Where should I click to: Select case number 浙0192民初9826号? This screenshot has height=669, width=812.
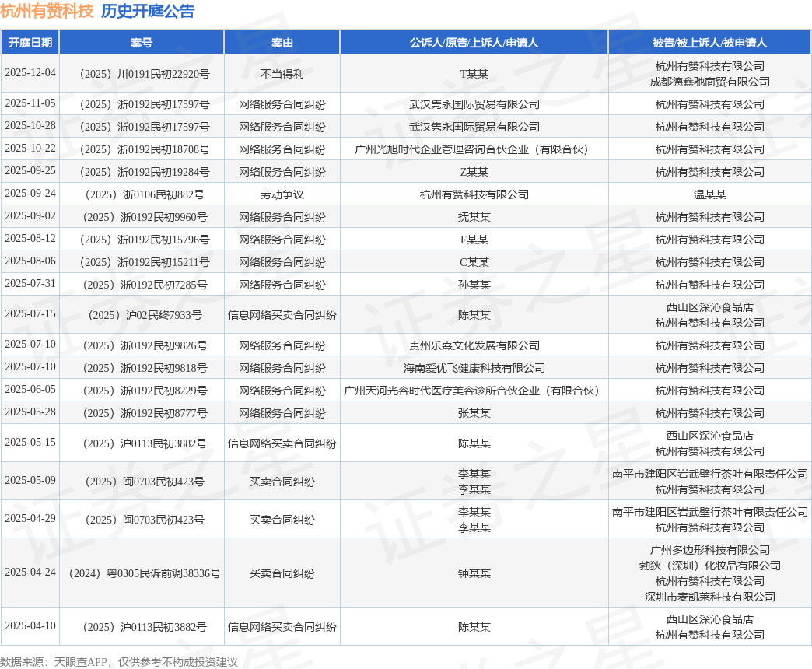pyautogui.click(x=145, y=345)
